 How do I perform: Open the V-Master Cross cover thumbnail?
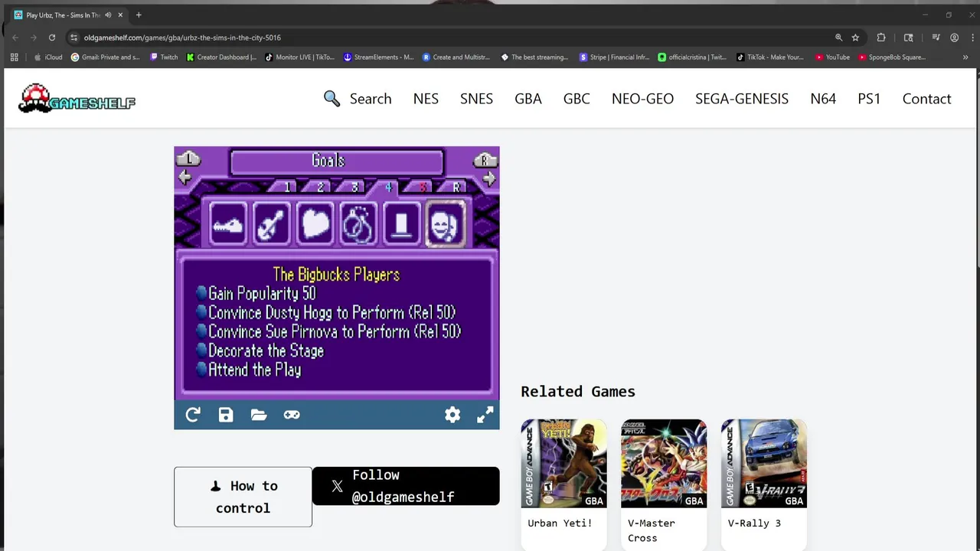[664, 463]
